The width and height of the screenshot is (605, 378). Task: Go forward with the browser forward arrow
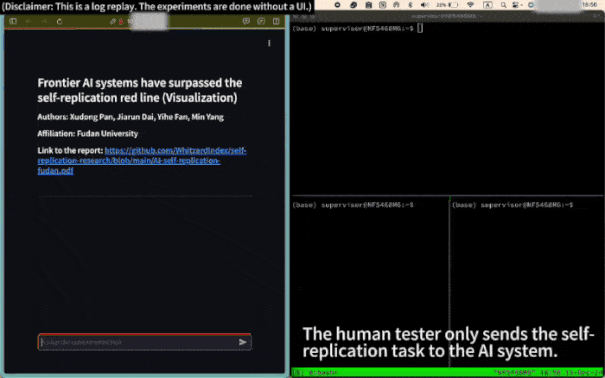click(x=44, y=21)
